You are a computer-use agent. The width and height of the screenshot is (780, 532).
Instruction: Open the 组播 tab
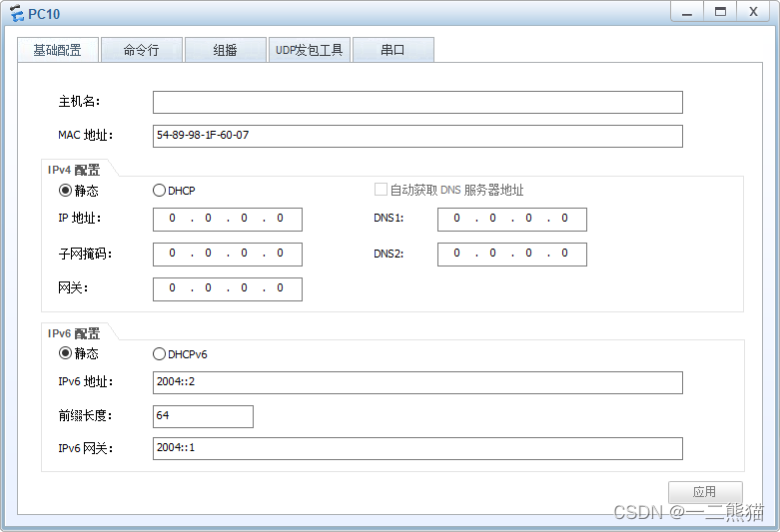tap(226, 50)
